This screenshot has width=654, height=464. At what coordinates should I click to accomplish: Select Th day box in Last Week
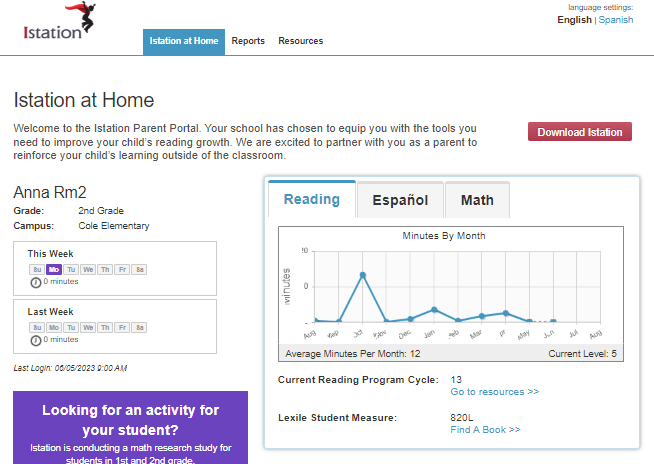105,328
